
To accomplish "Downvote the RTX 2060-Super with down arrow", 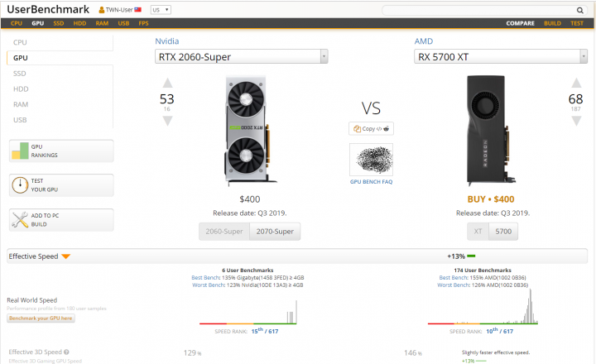I will tap(167, 121).
